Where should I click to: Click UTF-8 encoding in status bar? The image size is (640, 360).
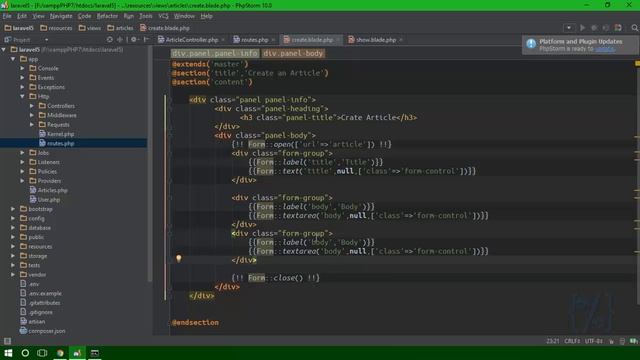pyautogui.click(x=593, y=341)
